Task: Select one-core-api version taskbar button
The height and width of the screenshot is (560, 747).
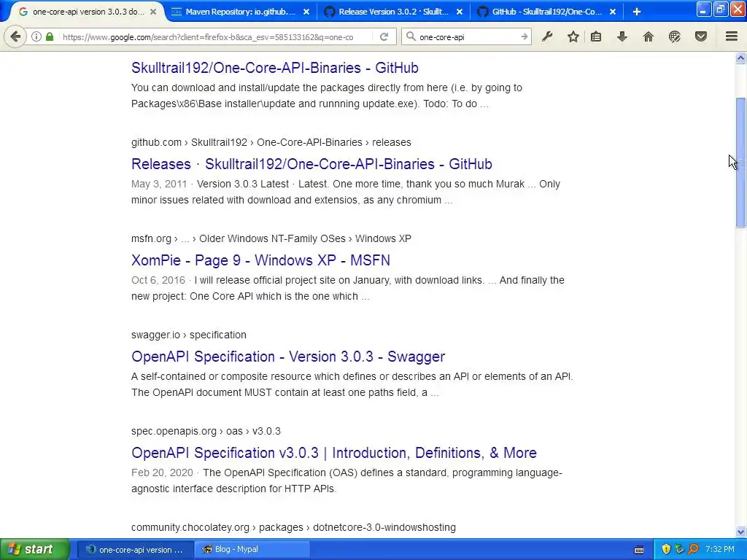Action: coord(135,550)
